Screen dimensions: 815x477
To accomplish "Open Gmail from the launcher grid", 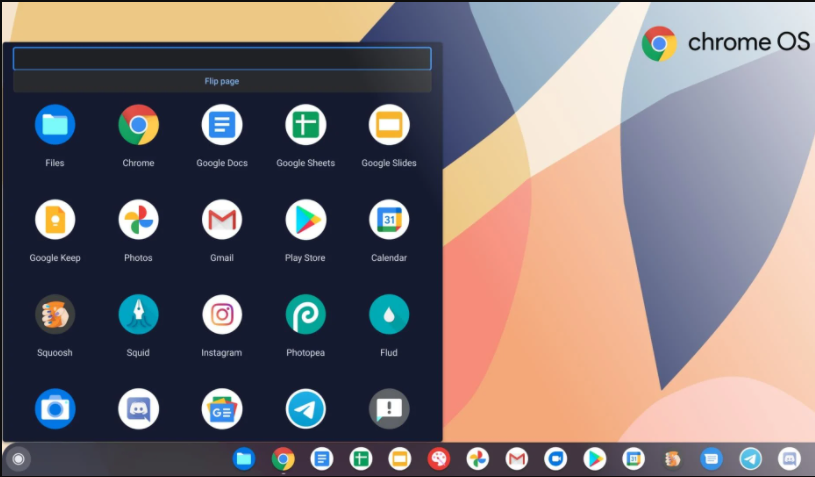I will 222,219.
